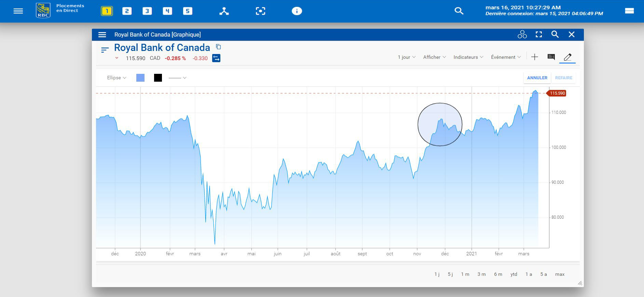Pick the black outline color swatch
644x297 pixels.
click(158, 78)
